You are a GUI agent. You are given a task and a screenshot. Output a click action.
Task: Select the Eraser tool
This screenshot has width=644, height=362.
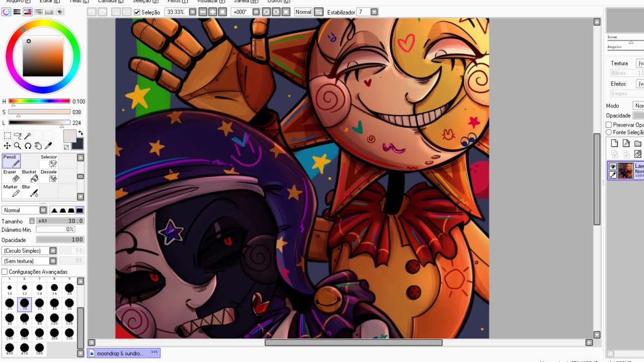point(11,175)
